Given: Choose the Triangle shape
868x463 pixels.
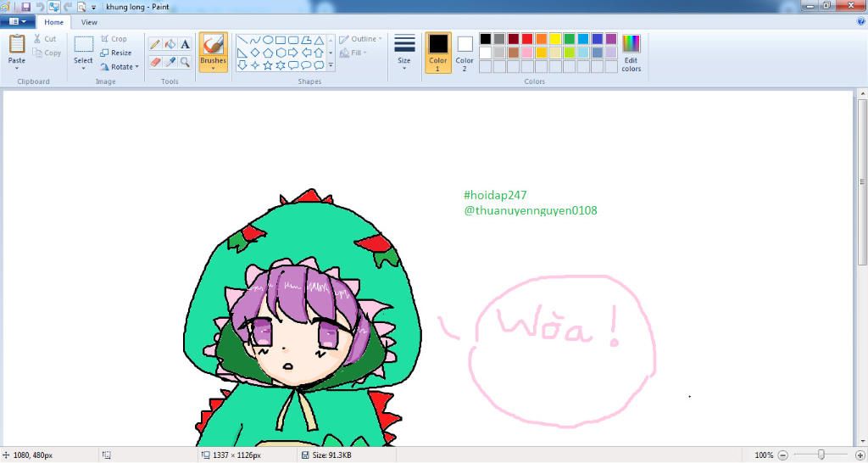Looking at the screenshot, I should pos(319,40).
